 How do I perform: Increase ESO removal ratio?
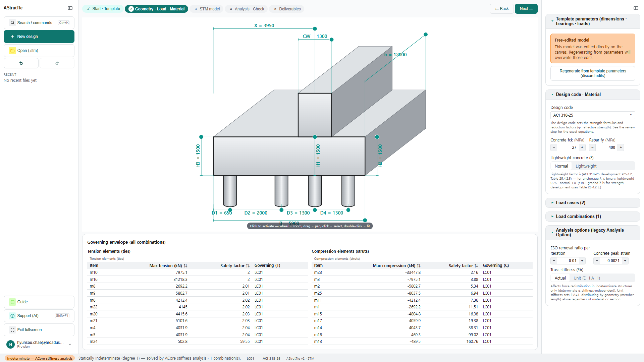[582, 261]
